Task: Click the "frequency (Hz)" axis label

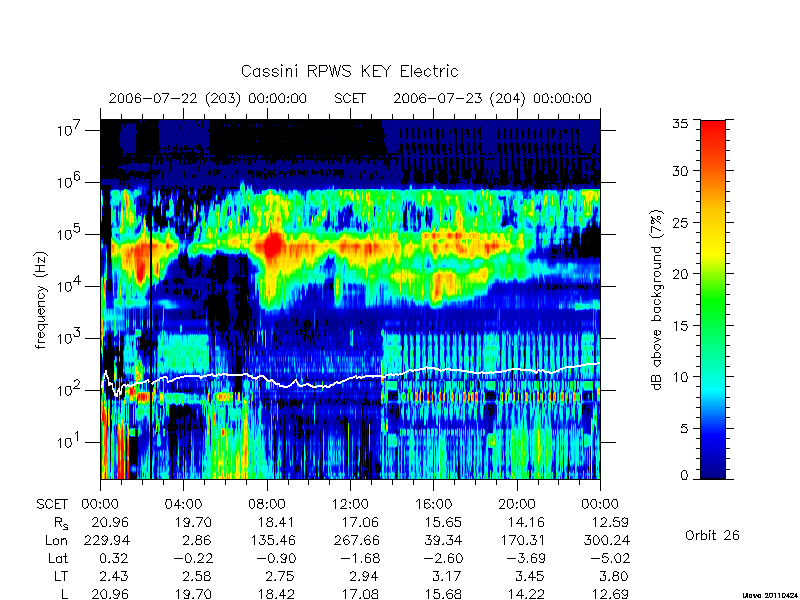Action: tap(41, 300)
